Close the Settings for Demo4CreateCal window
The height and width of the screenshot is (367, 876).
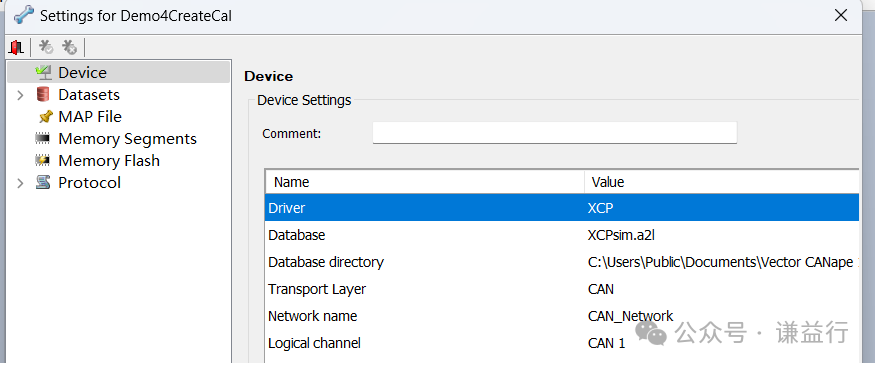pos(841,16)
